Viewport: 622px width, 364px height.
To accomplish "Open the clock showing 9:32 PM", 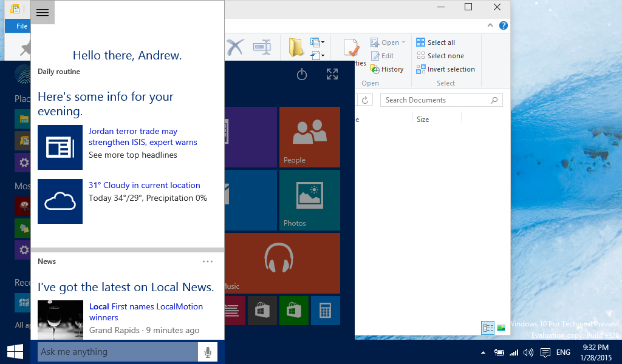I will [x=595, y=352].
